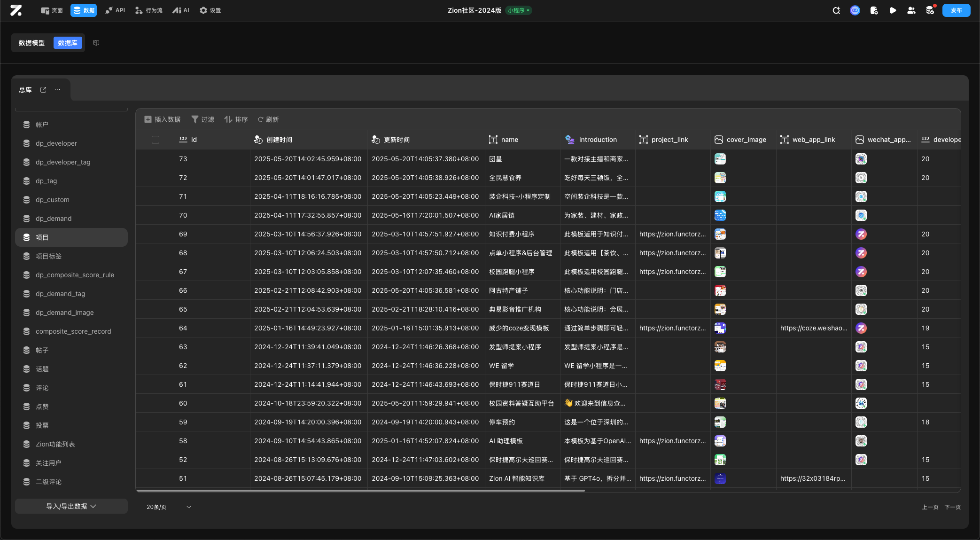The height and width of the screenshot is (540, 980).
Task: Select the 项目标签 table
Action: pyautogui.click(x=71, y=256)
